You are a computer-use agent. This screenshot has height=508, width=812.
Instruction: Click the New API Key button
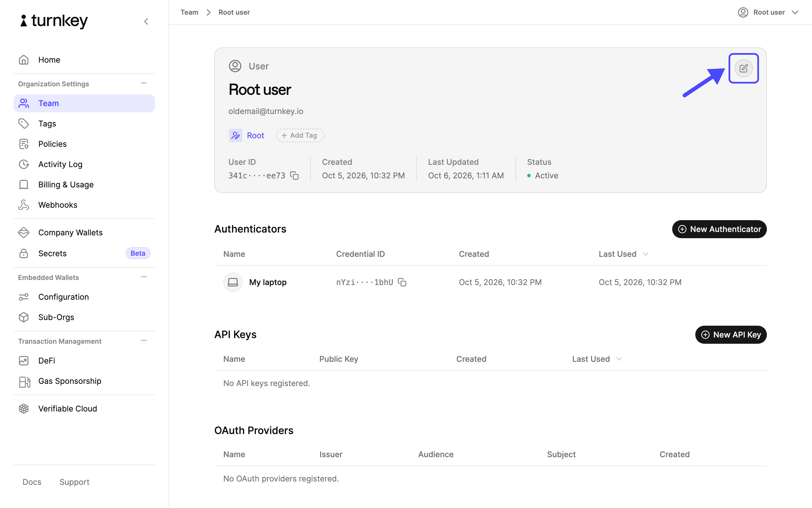[x=731, y=335]
